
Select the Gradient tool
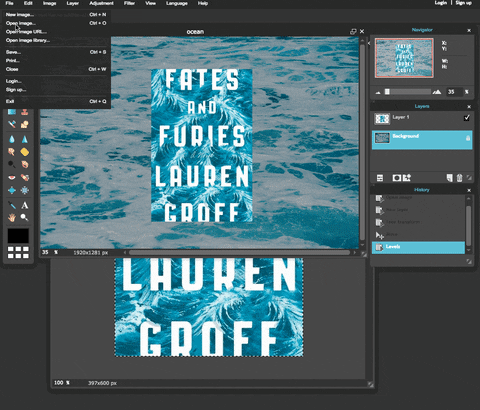[x=12, y=112]
